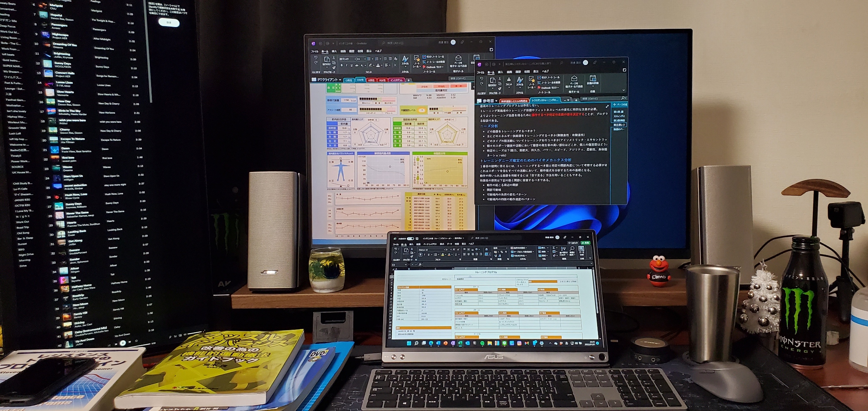Image resolution: width=868 pixels, height=411 pixels.
Task: Click the paste icon in right OneNote window
Action: pos(493,80)
